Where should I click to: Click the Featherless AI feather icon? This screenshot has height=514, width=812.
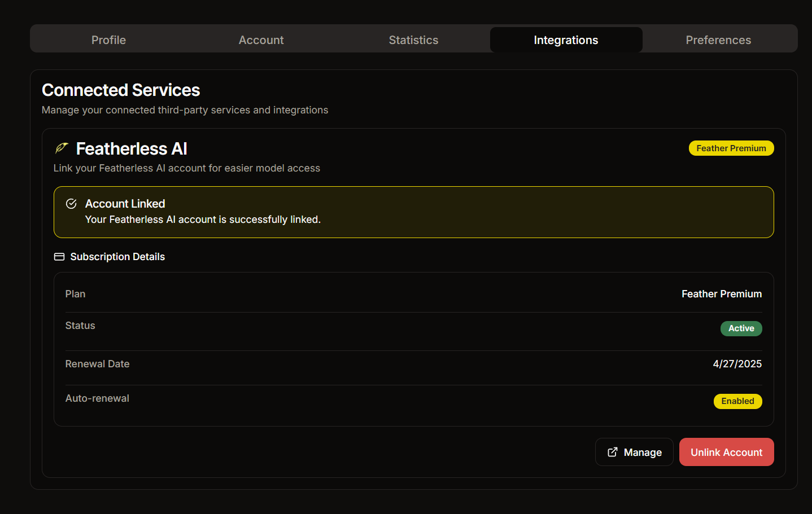(x=62, y=148)
